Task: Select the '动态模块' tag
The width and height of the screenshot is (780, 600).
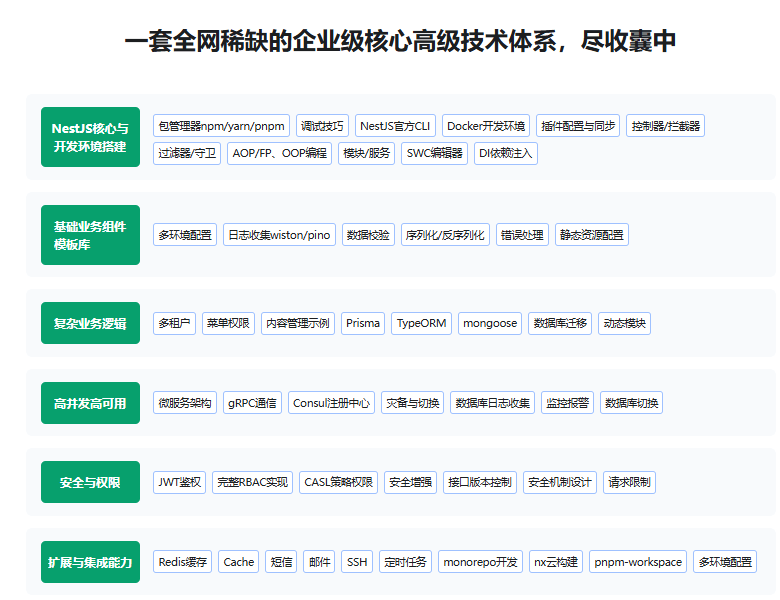Action: (625, 323)
